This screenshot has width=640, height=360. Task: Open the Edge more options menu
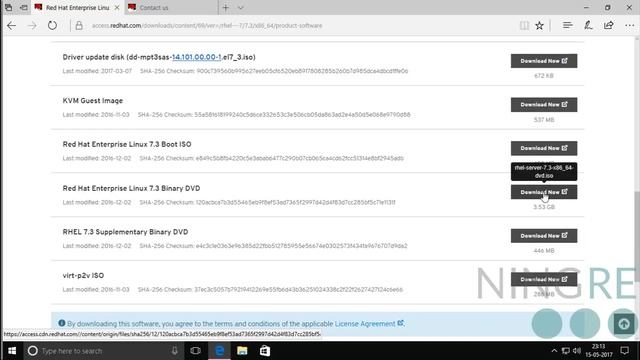(x=629, y=25)
